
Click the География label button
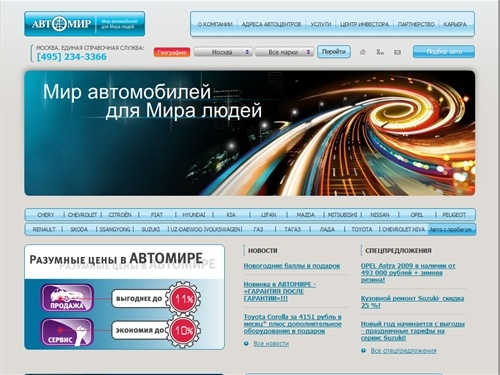172,52
